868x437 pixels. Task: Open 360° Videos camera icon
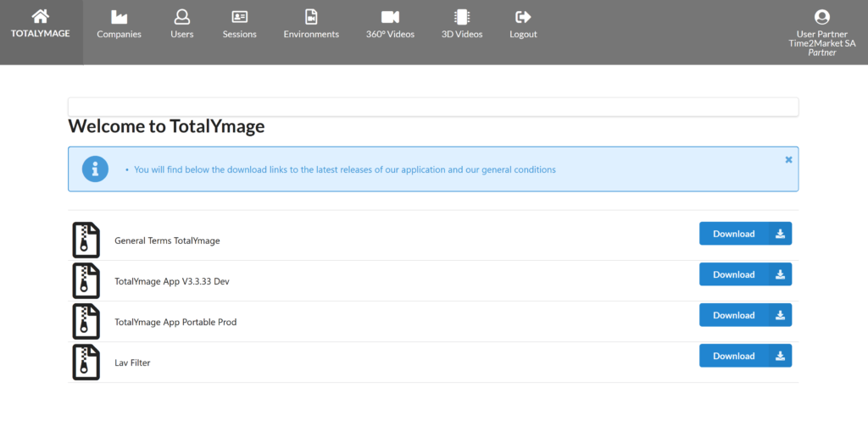pos(390,17)
